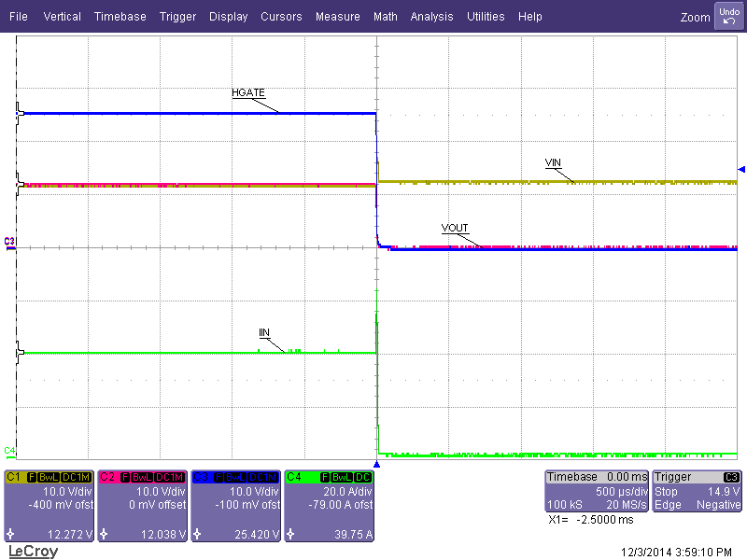
Task: Click the F filter indicator on C3
Action: 218,475
